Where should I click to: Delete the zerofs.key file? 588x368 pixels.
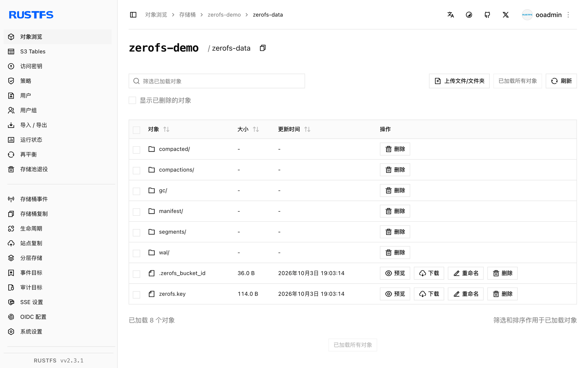502,294
